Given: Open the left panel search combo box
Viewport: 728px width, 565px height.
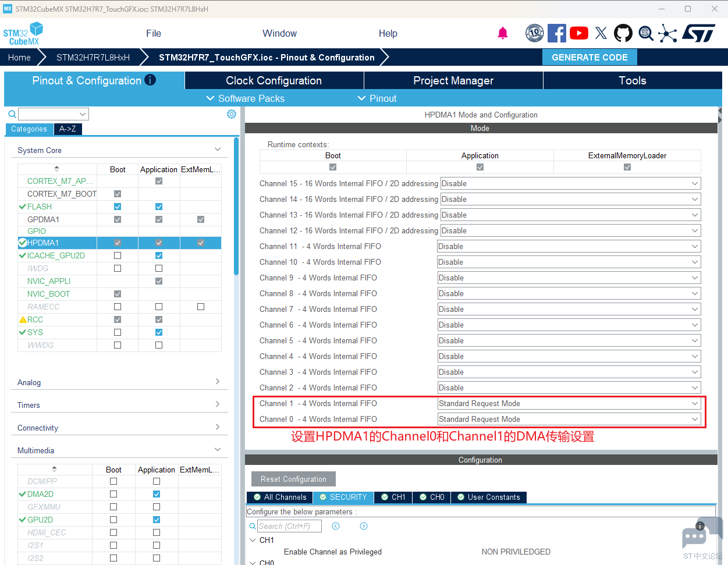Looking at the screenshot, I should coord(54,114).
